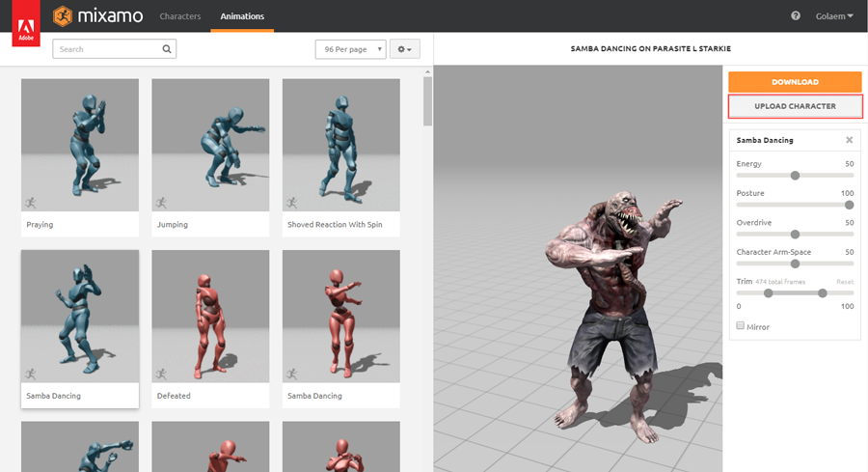Click the animation icon on red Samba Dancing thumbnail
The width and height of the screenshot is (868, 472).
tap(292, 374)
